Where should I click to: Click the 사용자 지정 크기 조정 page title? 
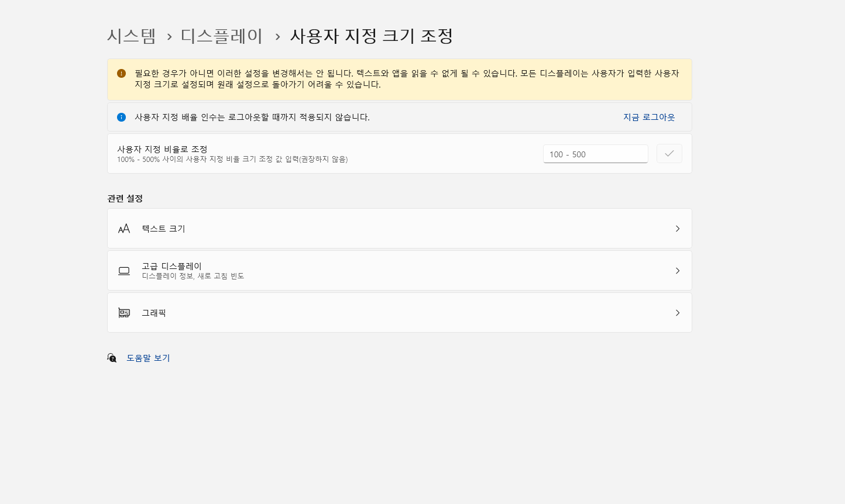372,36
